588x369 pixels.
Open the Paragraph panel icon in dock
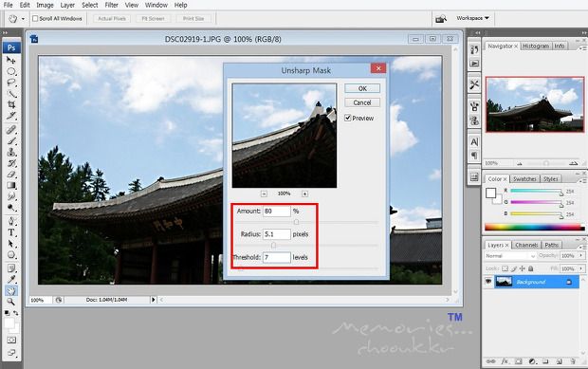[x=474, y=156]
